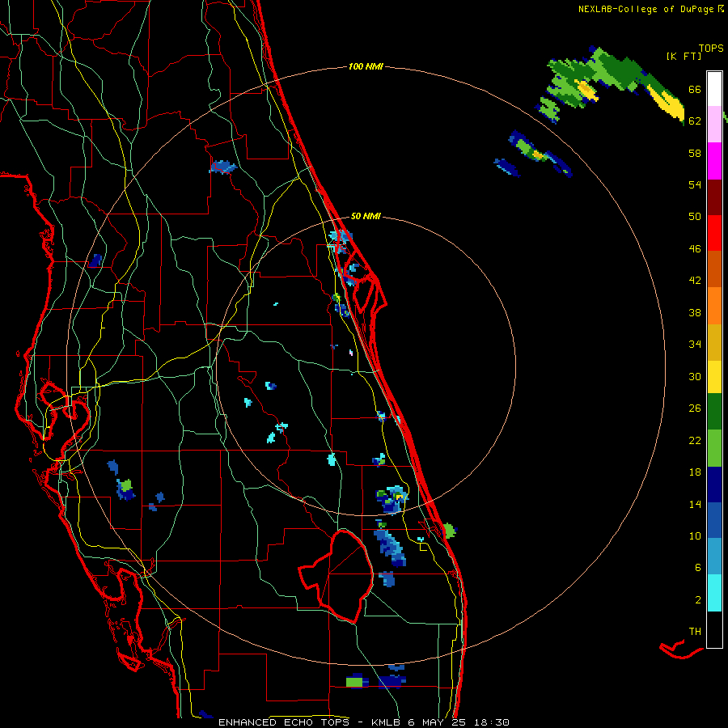Select the TH threshold label on legend
The width and height of the screenshot is (728, 728).
click(695, 631)
